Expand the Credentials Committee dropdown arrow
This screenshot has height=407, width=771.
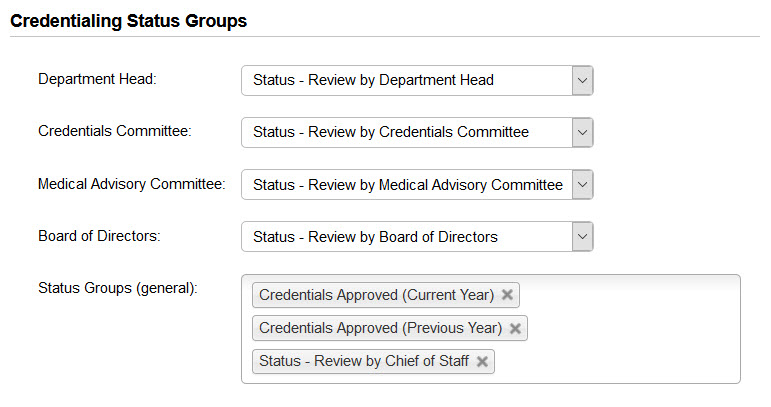click(x=582, y=132)
